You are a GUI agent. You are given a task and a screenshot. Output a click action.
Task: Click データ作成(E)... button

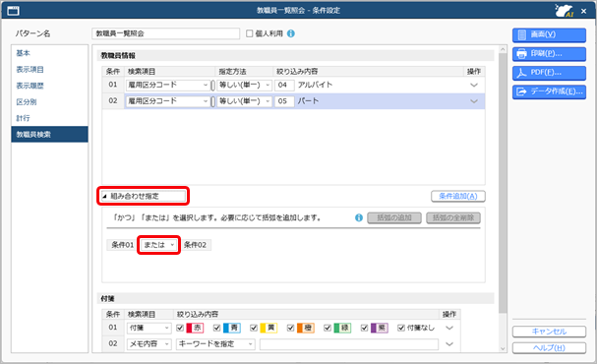pyautogui.click(x=549, y=91)
